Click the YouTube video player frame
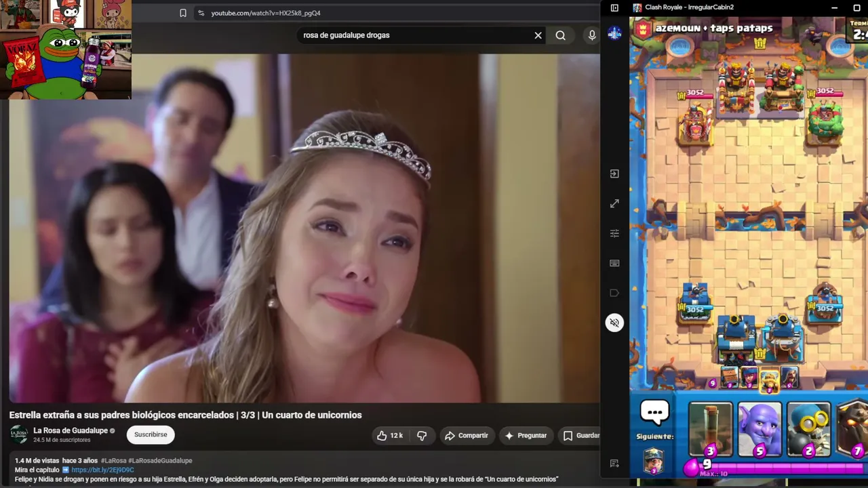The height and width of the screenshot is (488, 868). (304, 228)
